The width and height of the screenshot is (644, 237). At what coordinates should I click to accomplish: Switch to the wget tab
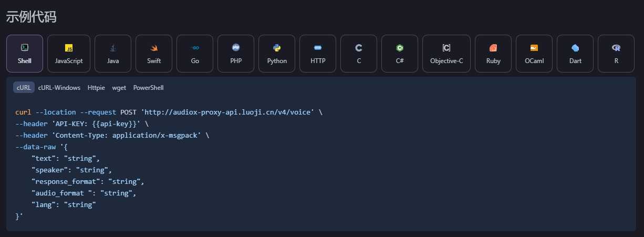(119, 88)
